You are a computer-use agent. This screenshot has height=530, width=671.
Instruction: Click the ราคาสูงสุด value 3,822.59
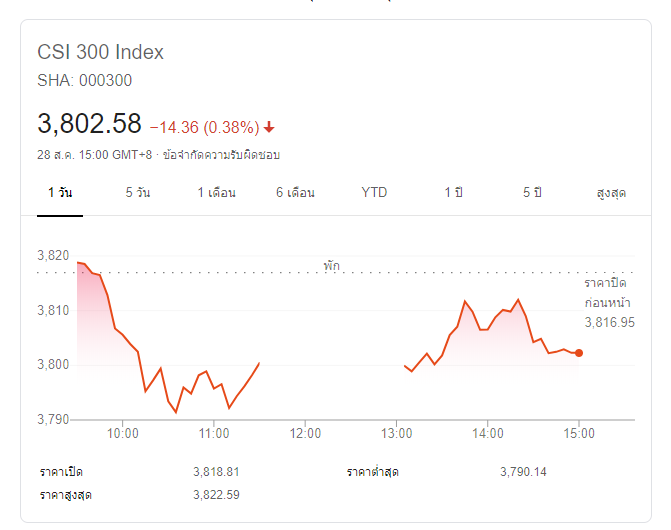coord(216,495)
